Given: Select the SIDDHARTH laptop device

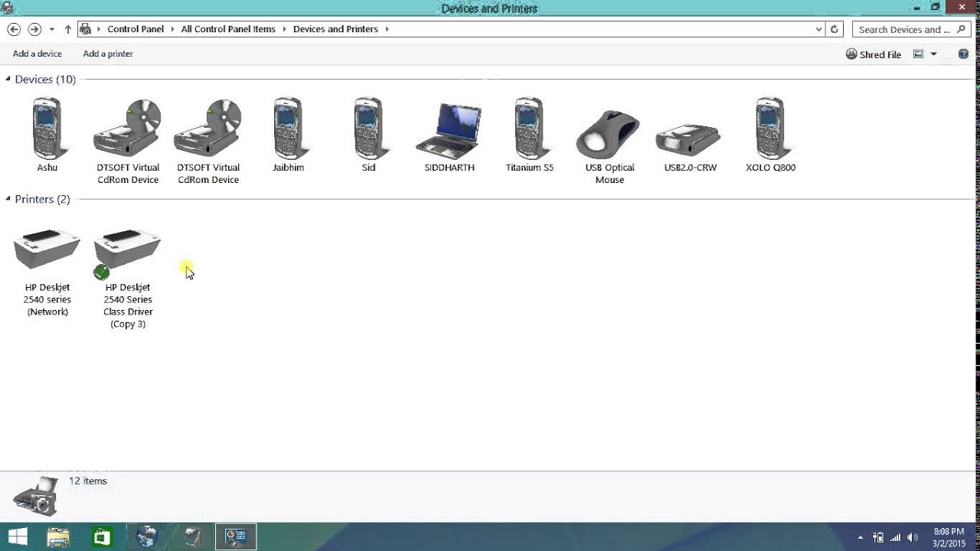Looking at the screenshot, I should [x=449, y=131].
